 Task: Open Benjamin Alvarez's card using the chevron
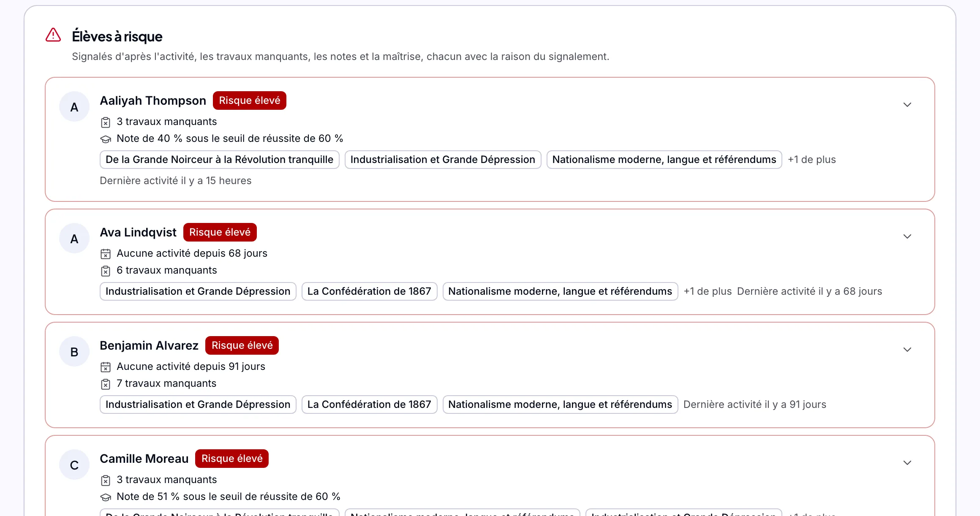907,350
